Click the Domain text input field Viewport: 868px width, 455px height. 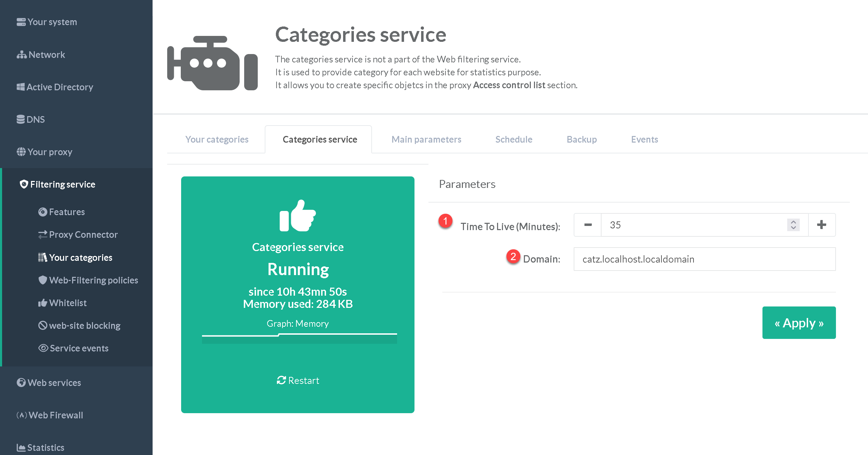(704, 259)
